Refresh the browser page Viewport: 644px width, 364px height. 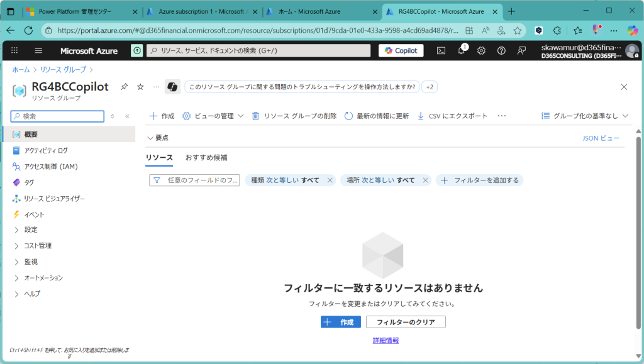[x=28, y=30]
